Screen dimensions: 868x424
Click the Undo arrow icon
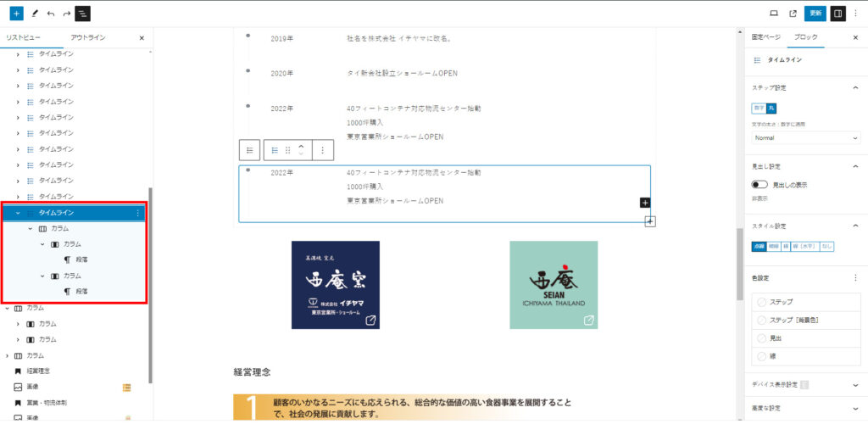tap(51, 14)
